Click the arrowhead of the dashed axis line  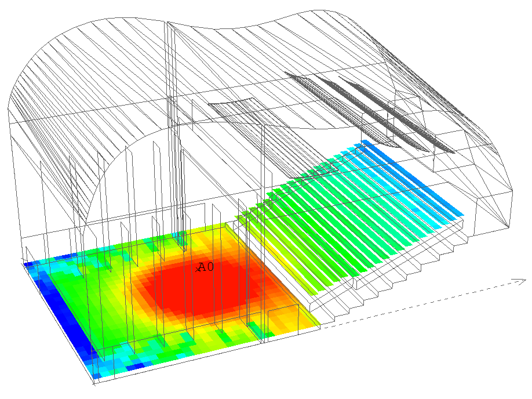click(520, 281)
